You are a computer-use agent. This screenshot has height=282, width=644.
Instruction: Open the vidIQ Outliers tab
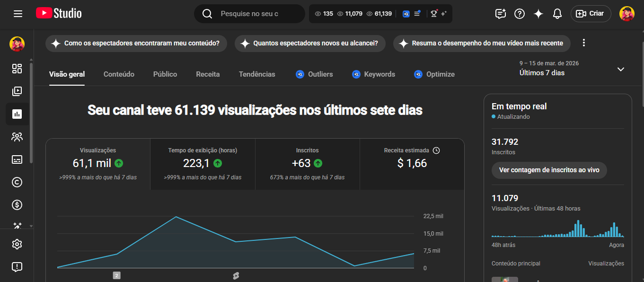coord(314,74)
